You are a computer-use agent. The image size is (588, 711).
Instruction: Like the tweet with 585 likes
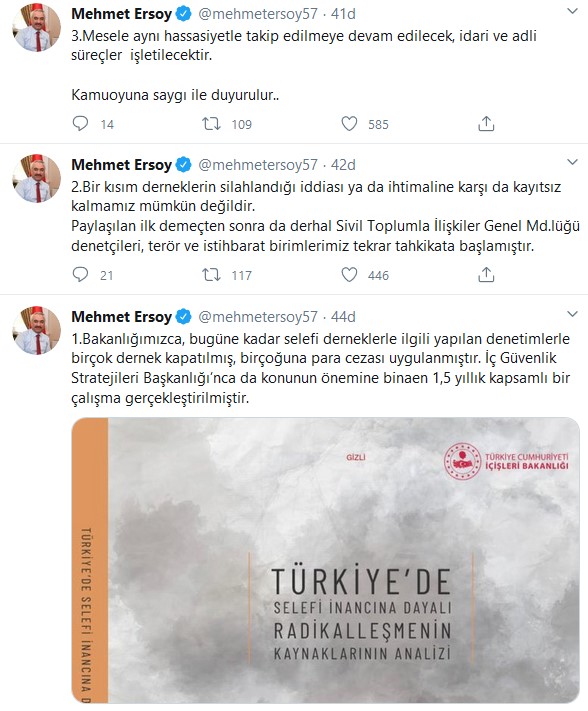click(349, 123)
